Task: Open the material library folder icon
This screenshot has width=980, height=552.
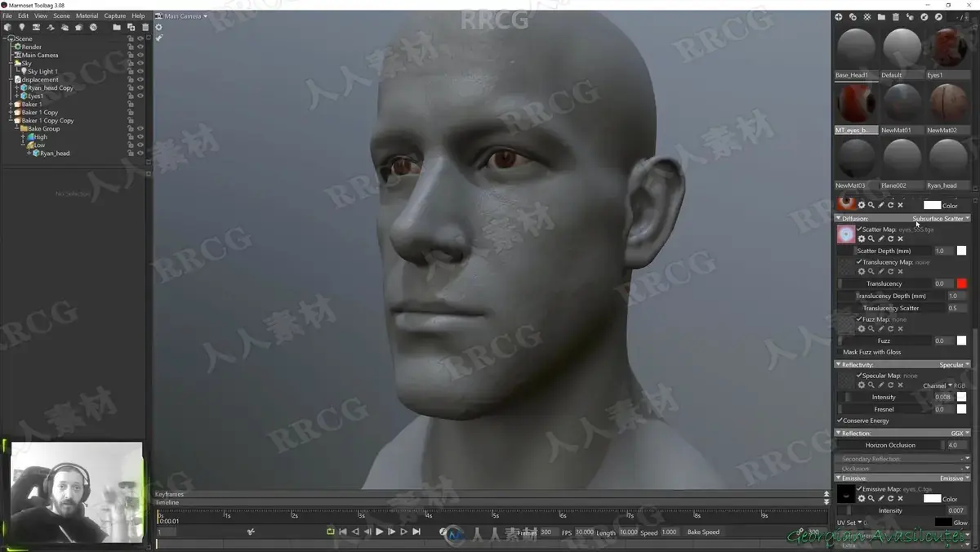Action: tap(881, 16)
